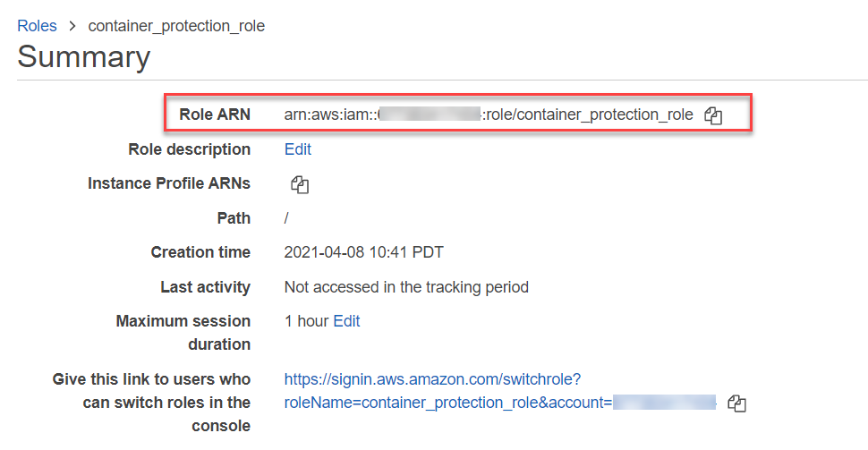Click the Maximum session duration label
The height and width of the screenshot is (450, 868).
[x=183, y=332]
